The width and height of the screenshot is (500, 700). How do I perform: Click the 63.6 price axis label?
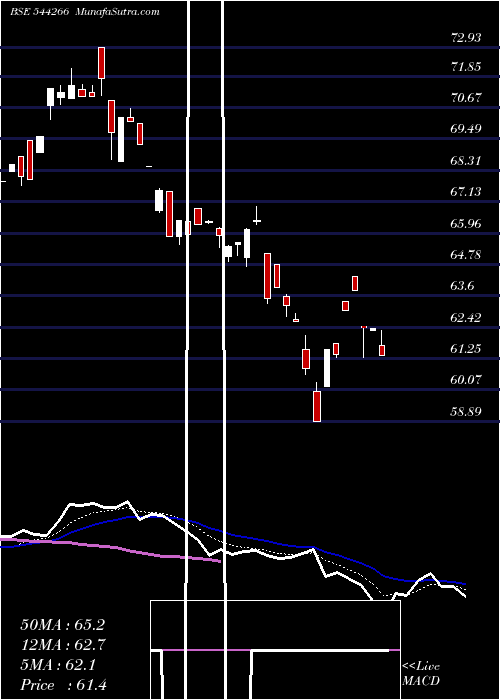click(x=462, y=286)
